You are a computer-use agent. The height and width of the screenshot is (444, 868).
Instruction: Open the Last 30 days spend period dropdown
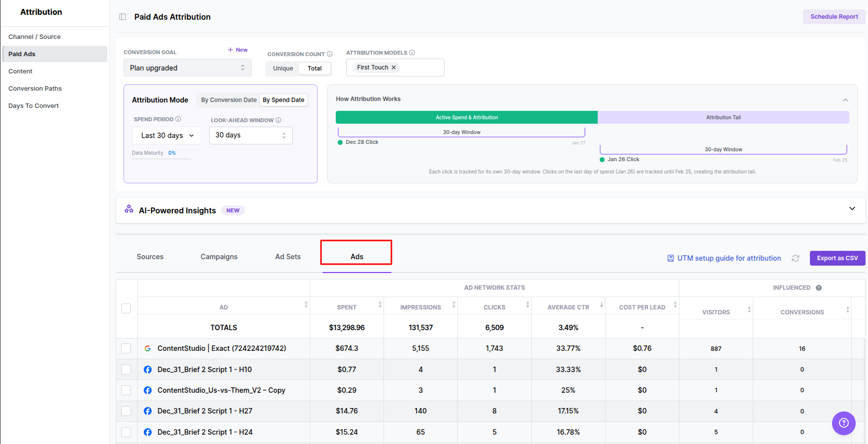coord(166,136)
